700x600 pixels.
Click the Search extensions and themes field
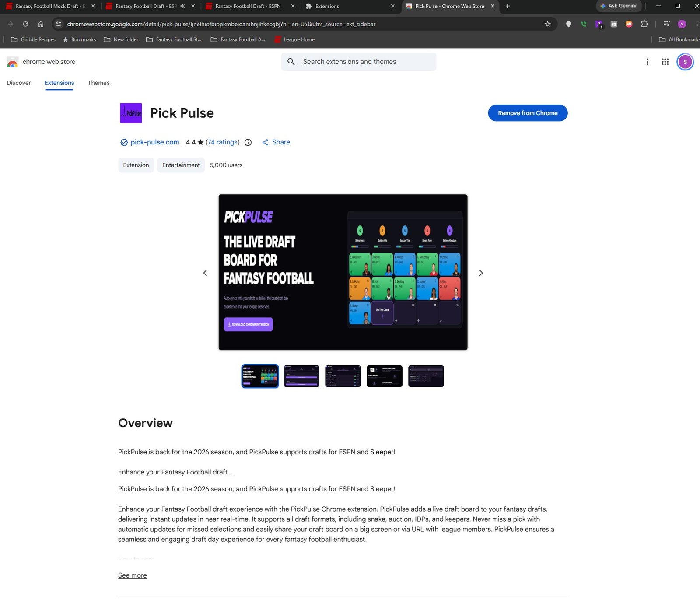(359, 62)
